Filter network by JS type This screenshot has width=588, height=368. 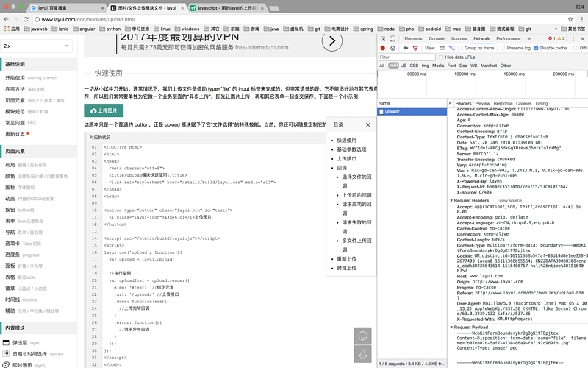click(404, 66)
